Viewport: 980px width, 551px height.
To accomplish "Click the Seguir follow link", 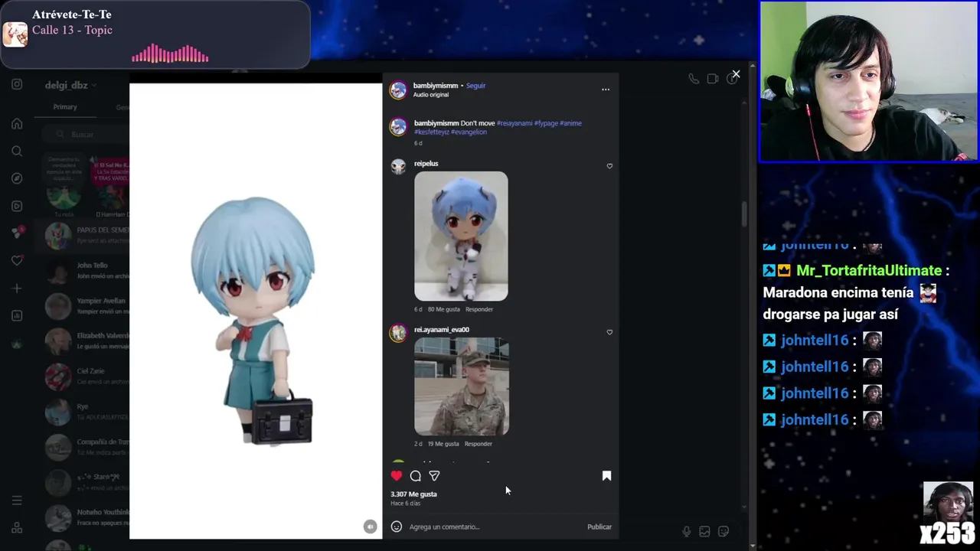I will point(475,86).
